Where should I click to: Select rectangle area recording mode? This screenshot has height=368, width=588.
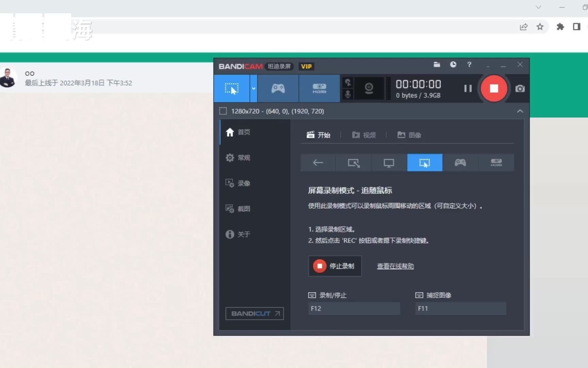[354, 163]
